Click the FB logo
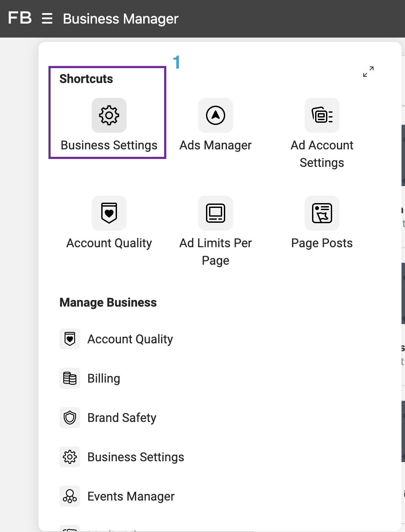 click(20, 18)
